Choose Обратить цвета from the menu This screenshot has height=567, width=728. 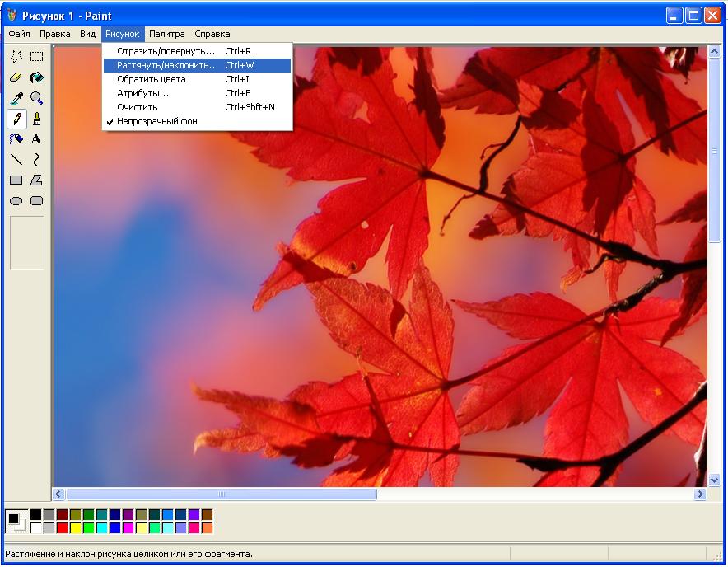click(x=151, y=79)
